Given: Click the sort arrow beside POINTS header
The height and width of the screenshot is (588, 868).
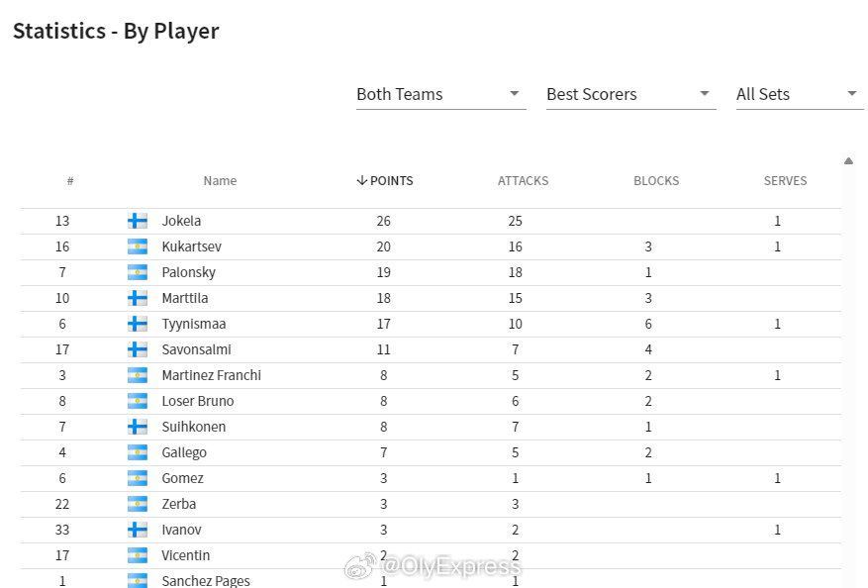Looking at the screenshot, I should click(x=362, y=180).
